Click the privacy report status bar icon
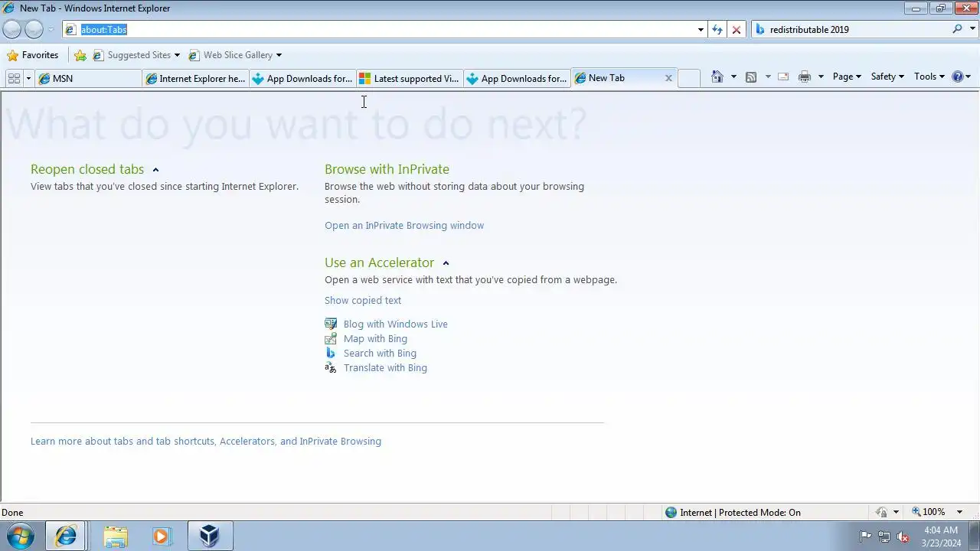This screenshot has width=980, height=551. [x=882, y=513]
